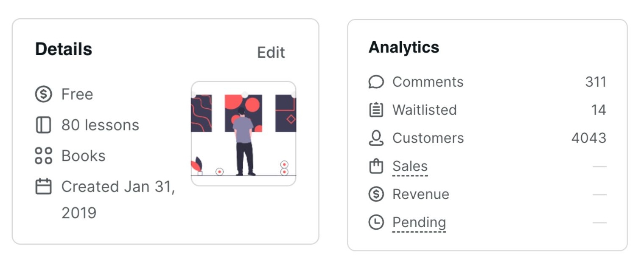Screen dimensions: 644x262
Task: Click the course cover thumbnail image
Action: [x=244, y=134]
